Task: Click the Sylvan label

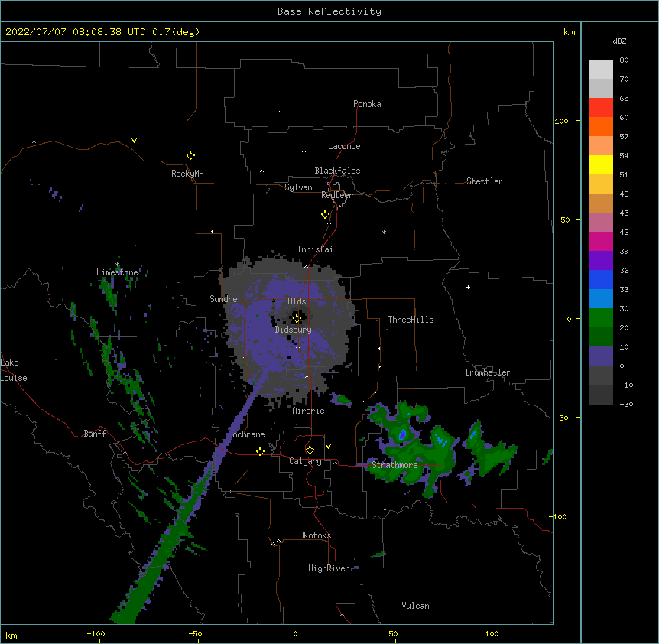Action: (298, 187)
